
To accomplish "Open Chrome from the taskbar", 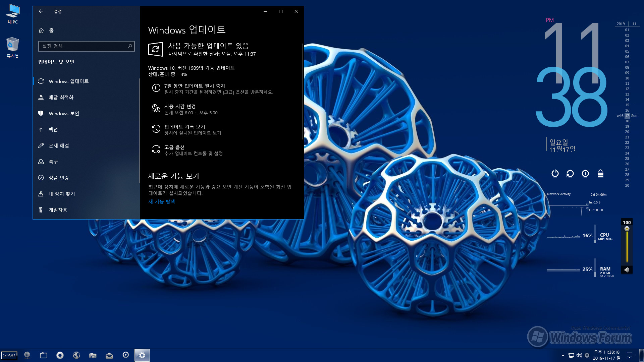I will coord(60,355).
